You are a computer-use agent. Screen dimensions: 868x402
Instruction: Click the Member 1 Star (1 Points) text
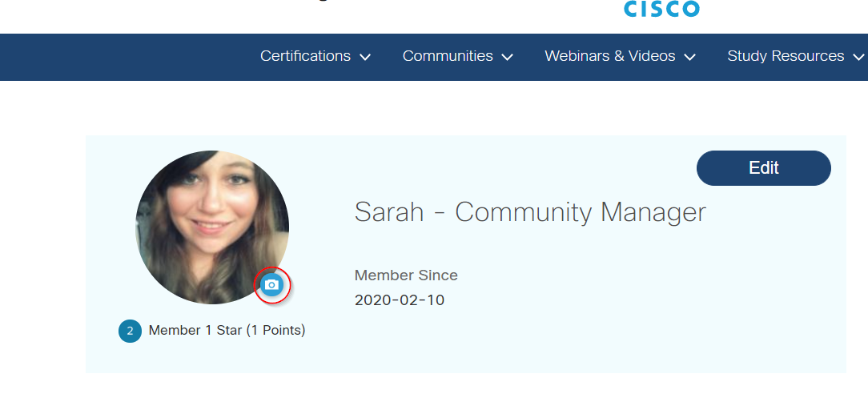coord(227,330)
